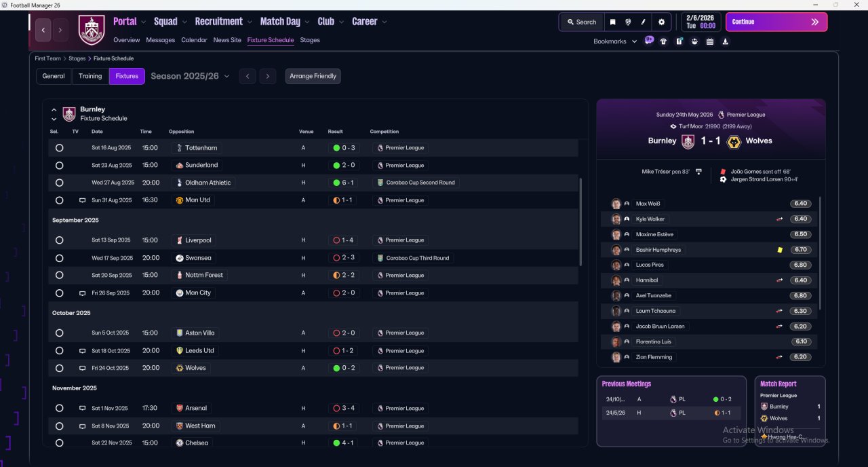Click the Burnley club crest in header
The width and height of the screenshot is (868, 467).
(92, 30)
